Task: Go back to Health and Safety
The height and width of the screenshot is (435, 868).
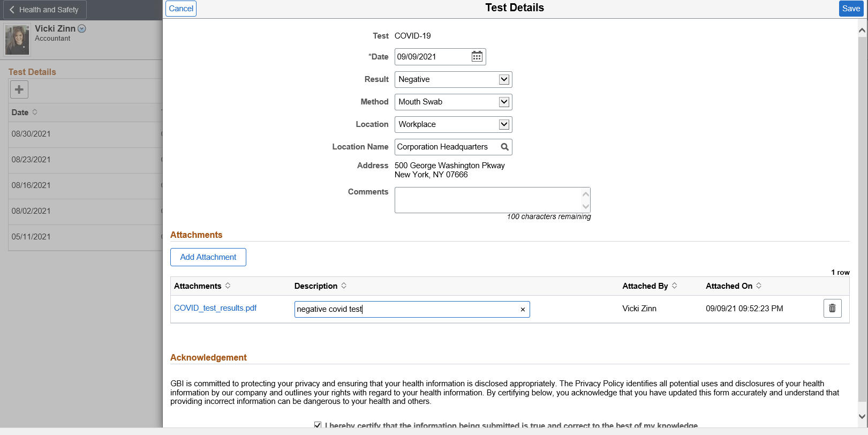Action: point(44,10)
